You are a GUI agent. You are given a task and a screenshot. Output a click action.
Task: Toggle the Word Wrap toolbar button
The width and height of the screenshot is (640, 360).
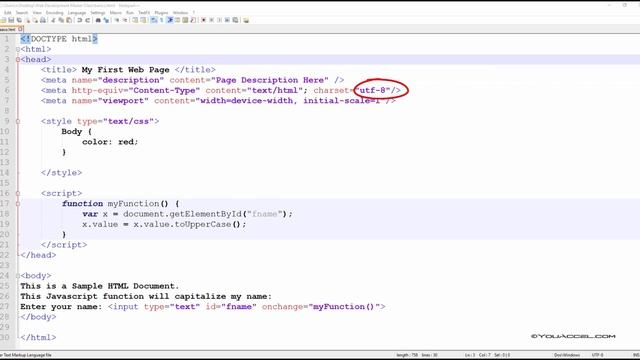(153, 20)
